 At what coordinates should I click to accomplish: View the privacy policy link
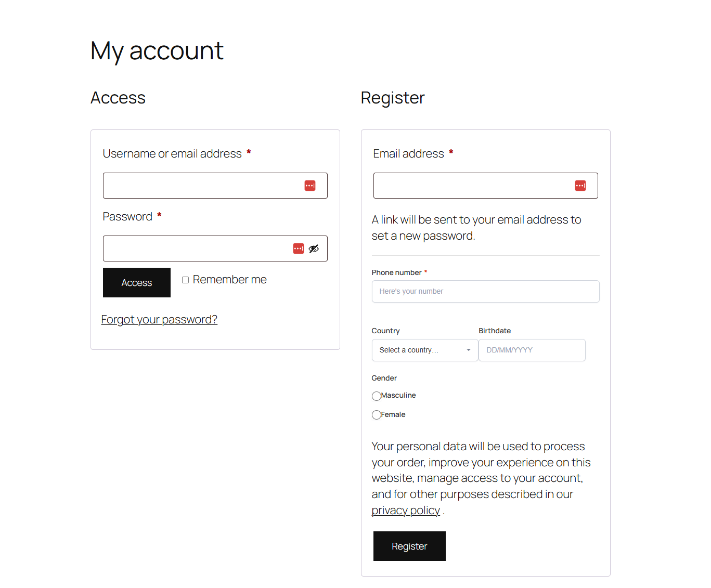[405, 510]
